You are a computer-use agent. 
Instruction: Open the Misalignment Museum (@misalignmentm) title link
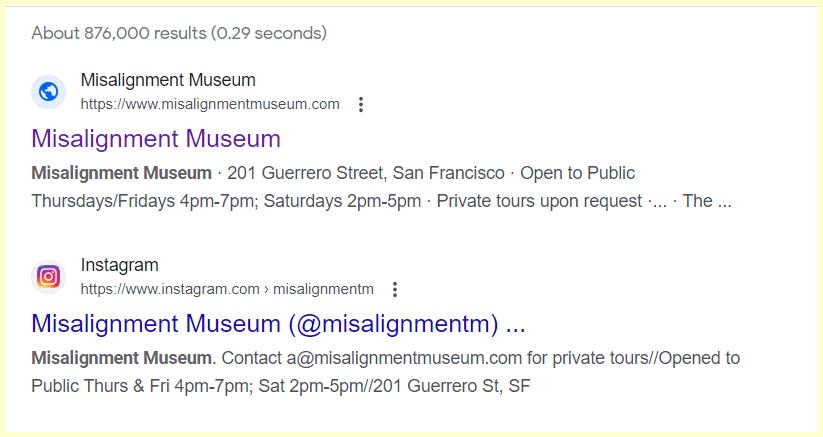(x=278, y=323)
